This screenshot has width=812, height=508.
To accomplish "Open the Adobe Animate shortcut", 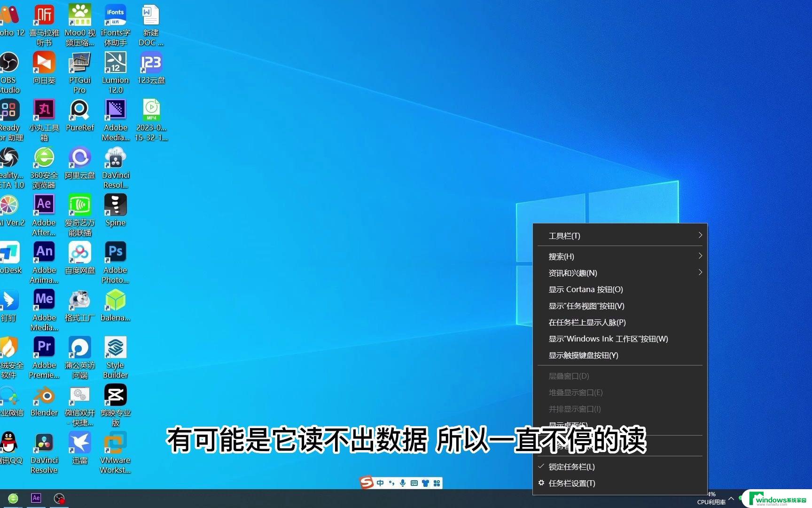I will click(x=44, y=263).
